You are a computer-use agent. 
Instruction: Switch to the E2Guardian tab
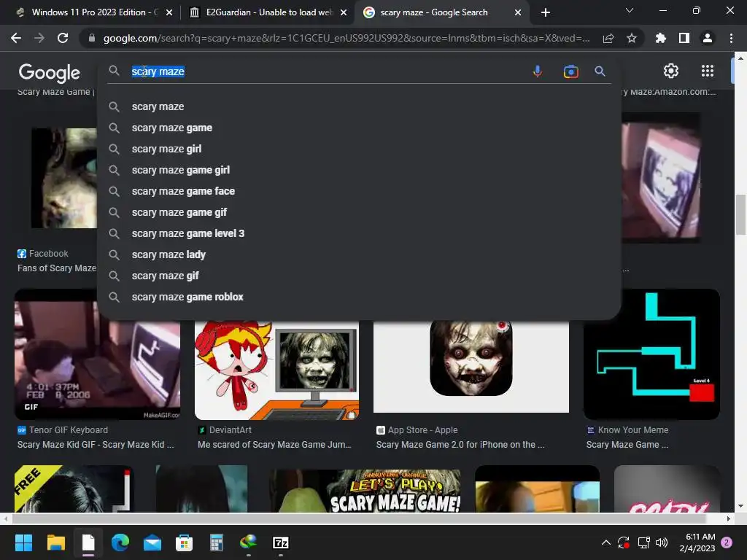pos(268,12)
